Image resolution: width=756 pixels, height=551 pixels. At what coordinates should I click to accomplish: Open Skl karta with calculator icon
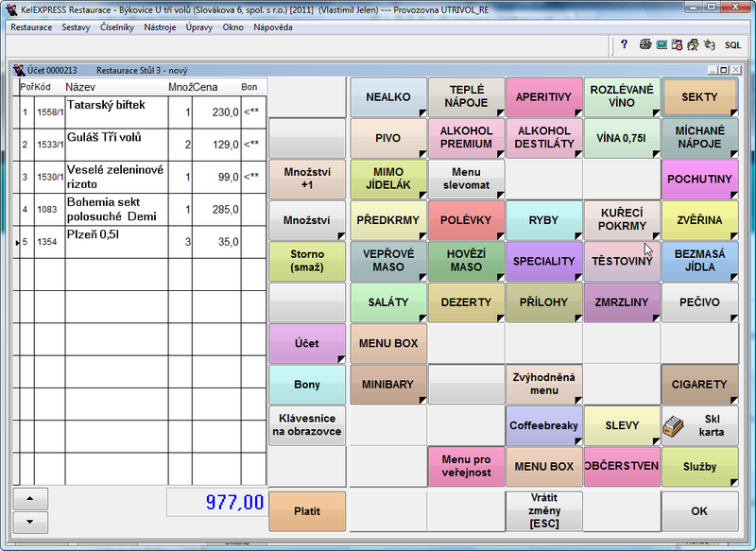pos(699,425)
